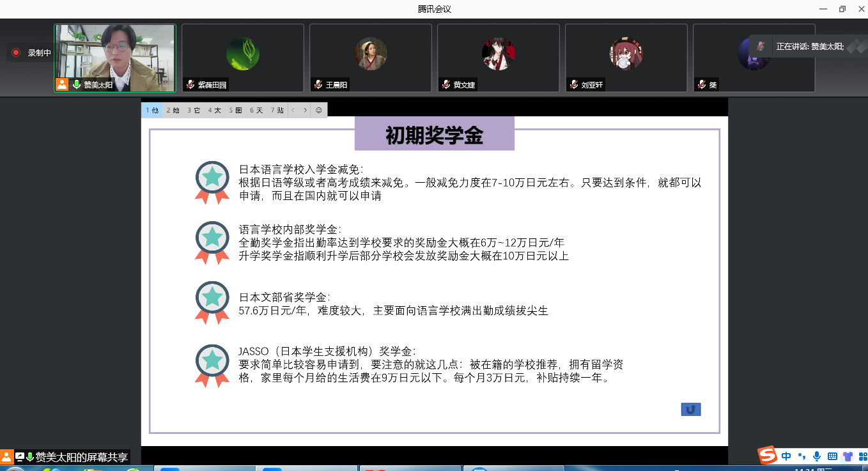
Task: Open Sogou voice input microphone
Action: [x=816, y=456]
